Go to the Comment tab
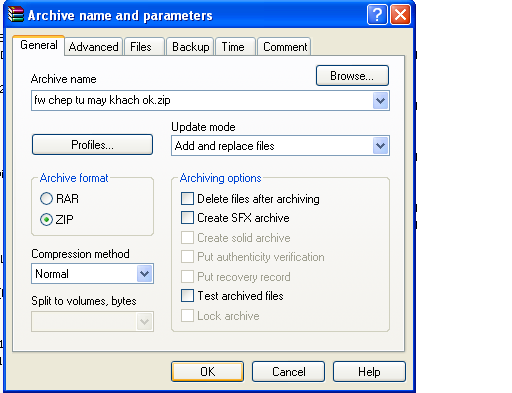Screen dimensions: 512x393 [285, 47]
